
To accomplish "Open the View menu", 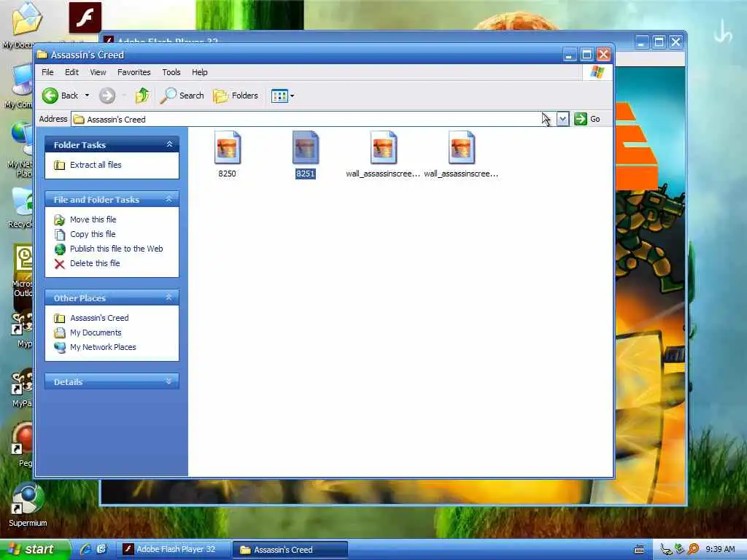I will 98,72.
